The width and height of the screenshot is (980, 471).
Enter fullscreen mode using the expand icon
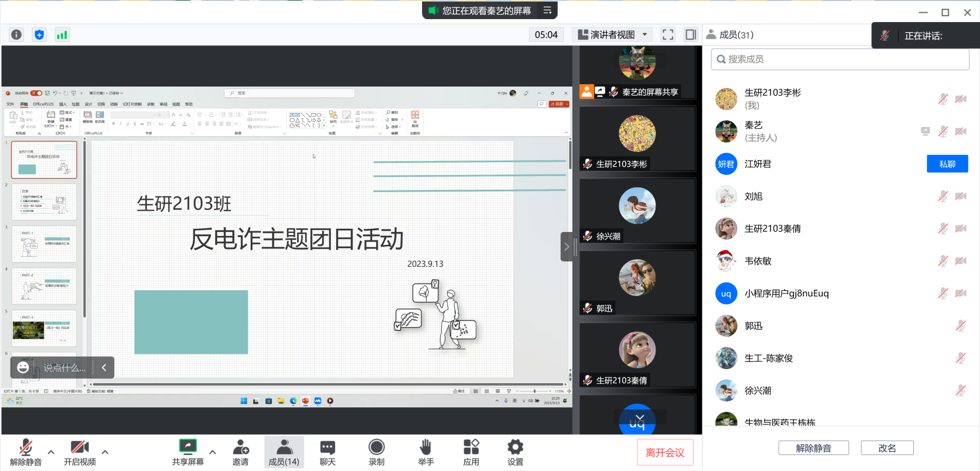(x=668, y=35)
